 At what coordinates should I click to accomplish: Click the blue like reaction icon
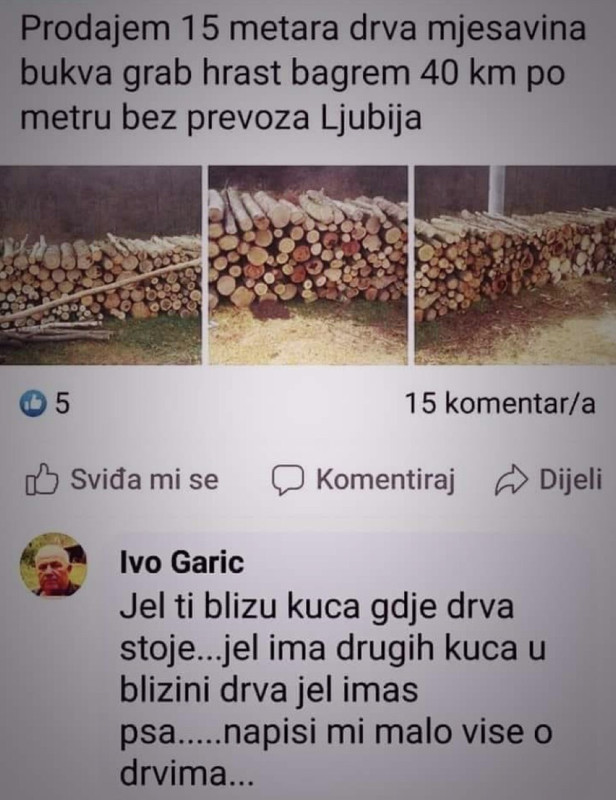point(33,404)
